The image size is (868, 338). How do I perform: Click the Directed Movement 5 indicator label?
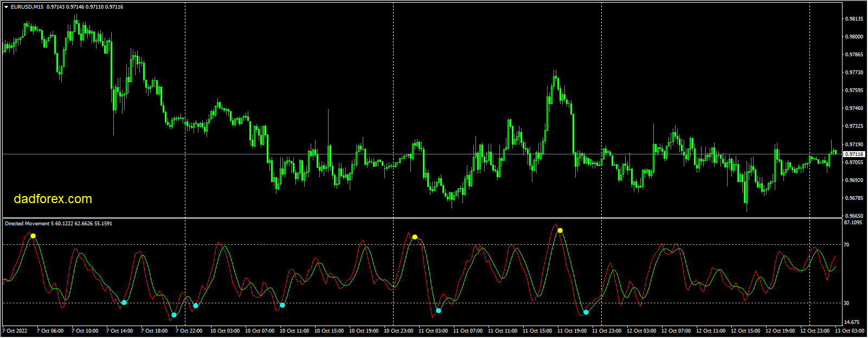point(28,223)
